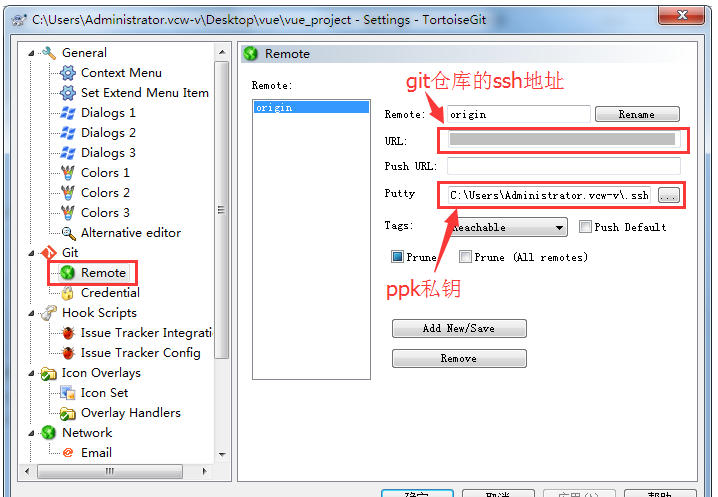The width and height of the screenshot is (718, 497).
Task: Click the Issue Tracker Integration bug icon
Action: coord(68,333)
